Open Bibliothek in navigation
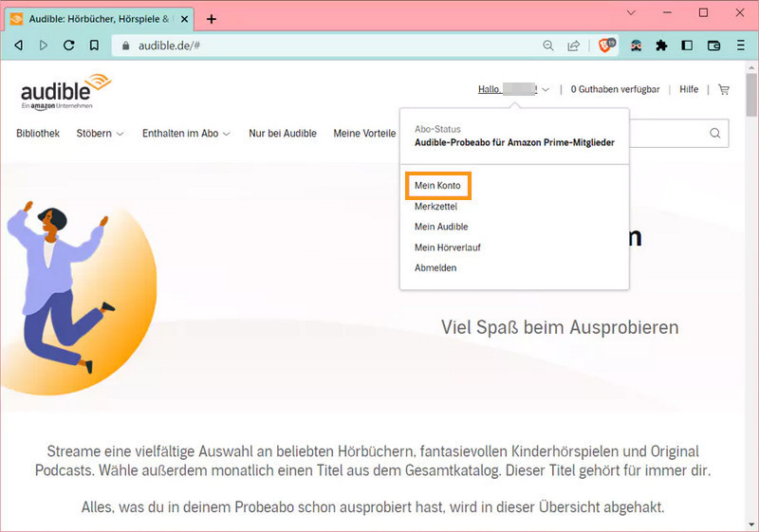759x532 pixels. pyautogui.click(x=38, y=134)
